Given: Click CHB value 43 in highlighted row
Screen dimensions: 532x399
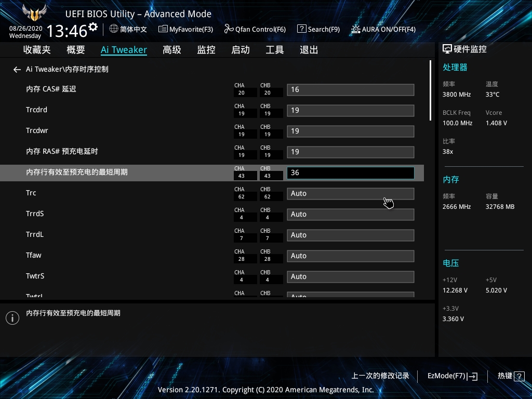Looking at the screenshot, I should pos(268,176).
